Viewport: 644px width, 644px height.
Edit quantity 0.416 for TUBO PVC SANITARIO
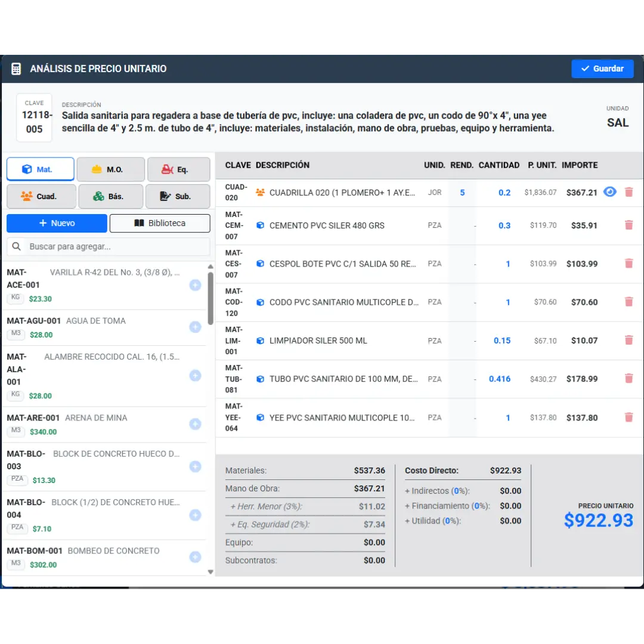(500, 379)
